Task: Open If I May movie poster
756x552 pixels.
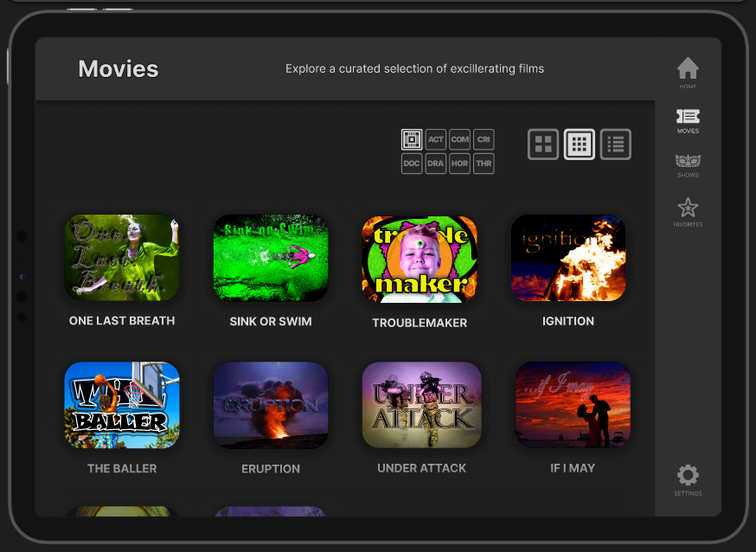Action: click(573, 405)
